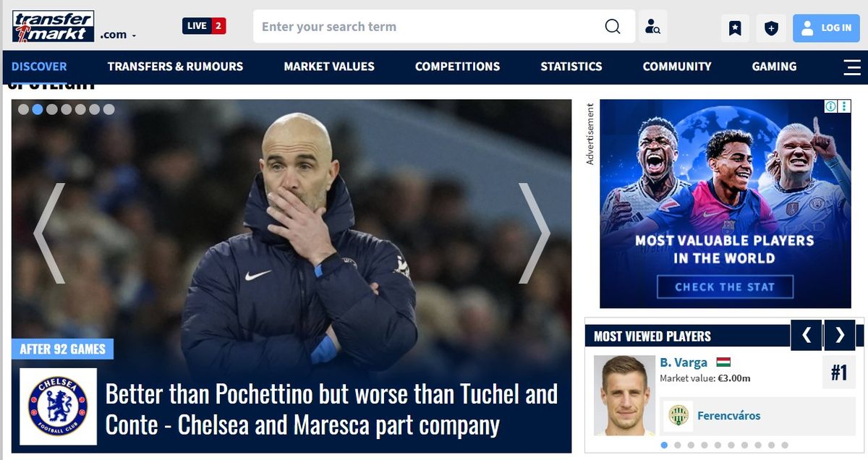Open the bookmark watchlist icon
The width and height of the screenshot is (868, 460).
tap(735, 28)
